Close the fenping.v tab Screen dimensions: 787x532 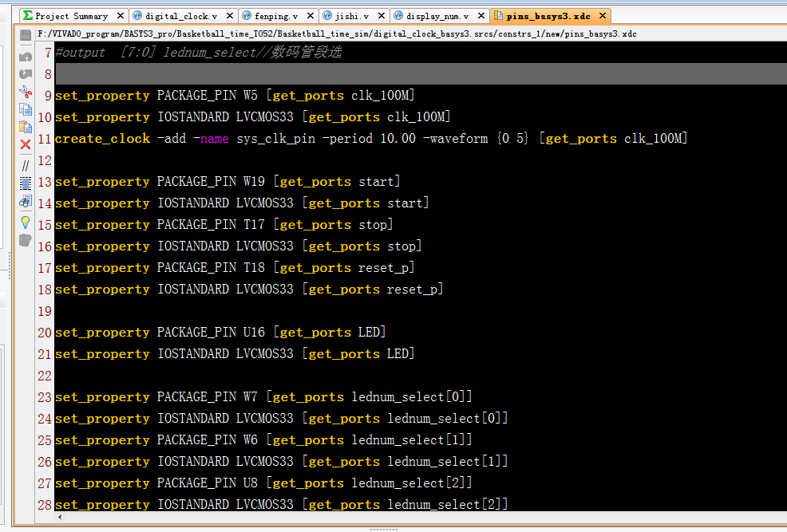point(310,16)
